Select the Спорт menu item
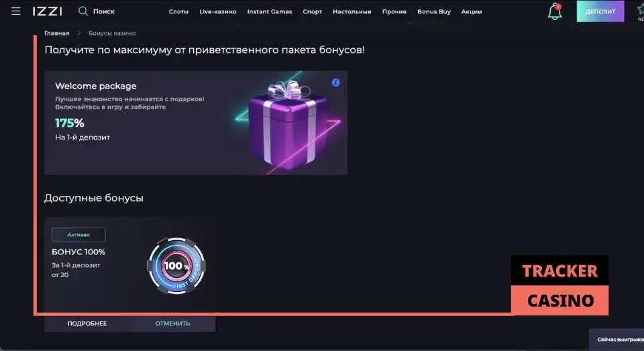This screenshot has height=351, width=644. click(x=313, y=11)
